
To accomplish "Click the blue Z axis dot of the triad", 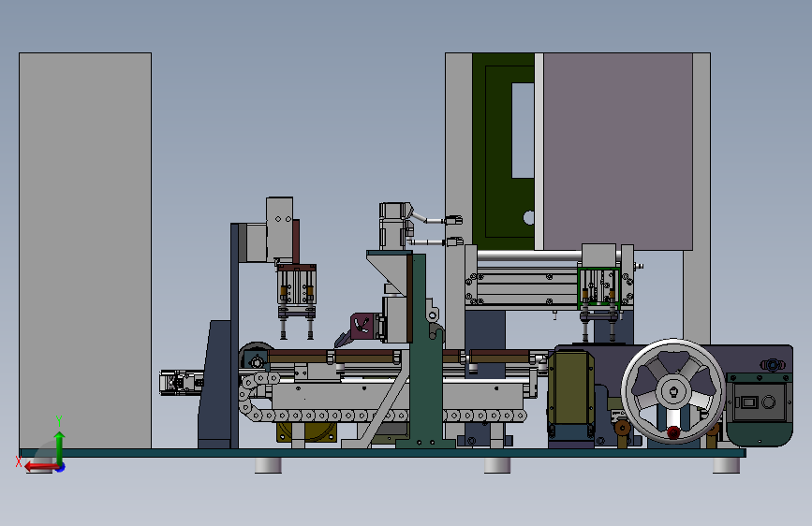I will 61,467.
